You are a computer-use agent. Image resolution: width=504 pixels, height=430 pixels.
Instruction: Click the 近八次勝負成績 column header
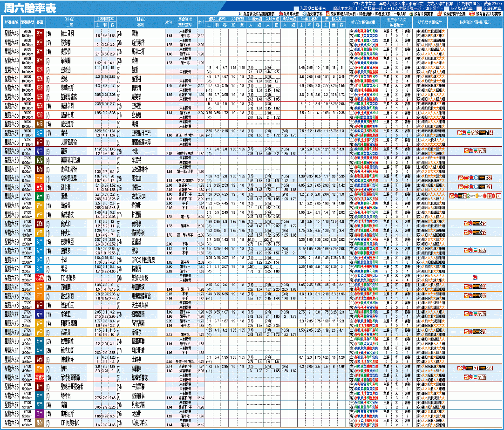[363, 22]
